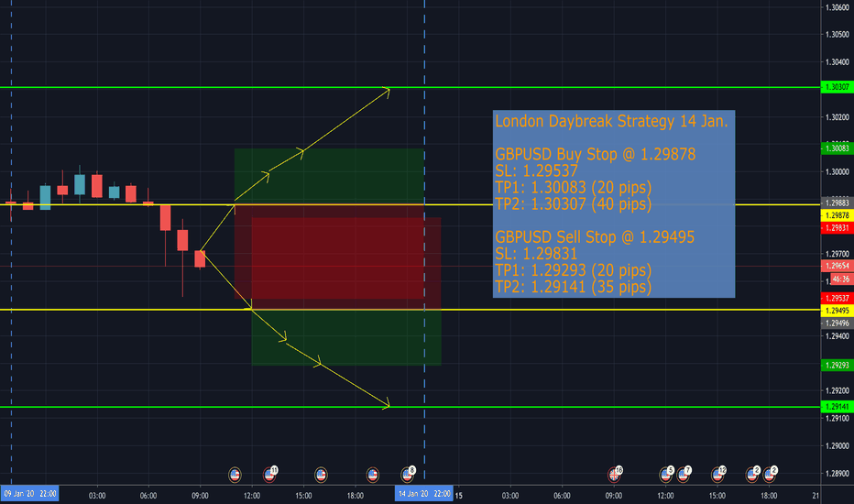854x504 pixels.
Task: Select the 14 Jan '20 22:00 time label
Action: (x=422, y=494)
